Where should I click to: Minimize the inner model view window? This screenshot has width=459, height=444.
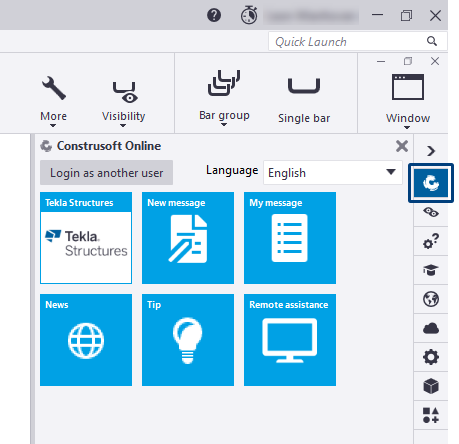click(x=381, y=61)
